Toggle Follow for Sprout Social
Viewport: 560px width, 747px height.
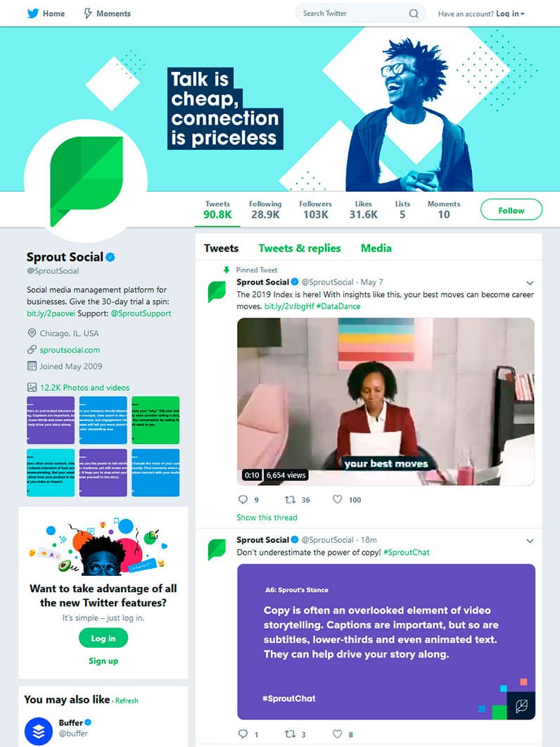point(511,210)
